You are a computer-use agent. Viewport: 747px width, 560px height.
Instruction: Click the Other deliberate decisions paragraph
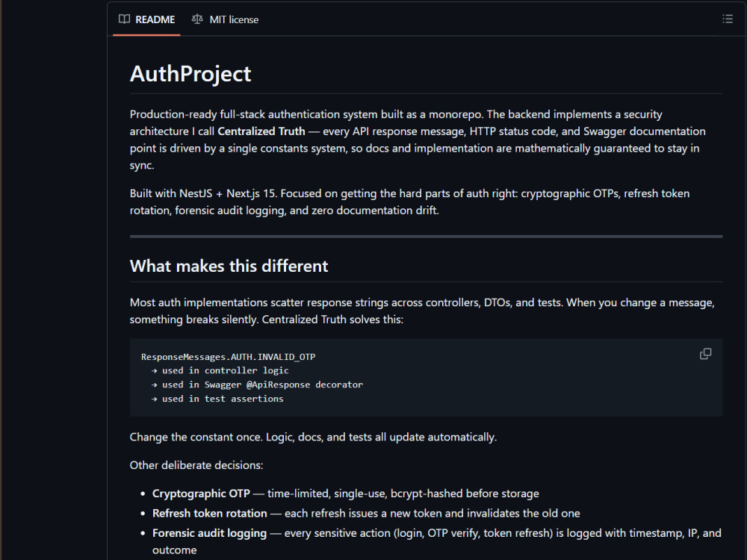click(x=196, y=465)
